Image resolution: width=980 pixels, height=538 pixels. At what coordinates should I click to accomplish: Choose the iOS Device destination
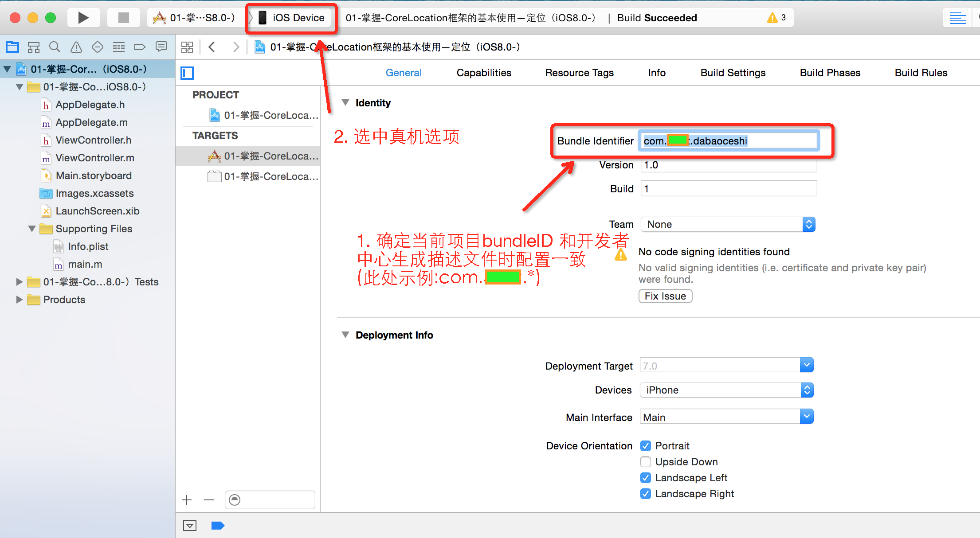pos(292,18)
